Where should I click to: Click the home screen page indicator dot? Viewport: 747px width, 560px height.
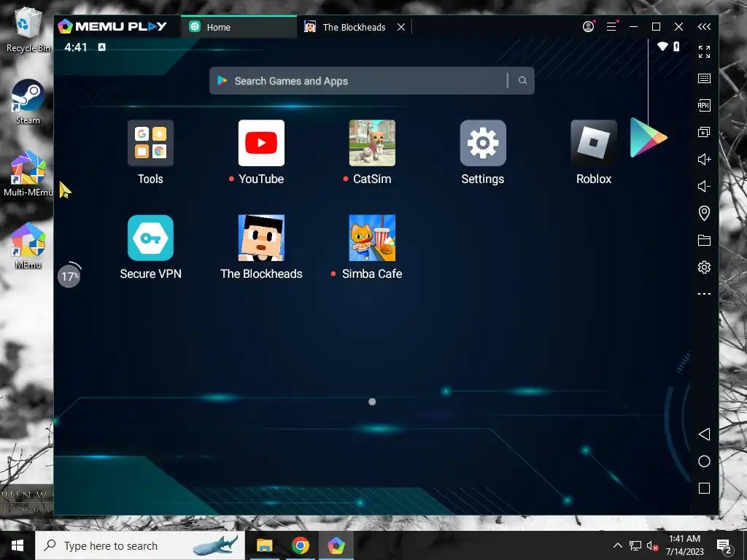[x=372, y=402]
